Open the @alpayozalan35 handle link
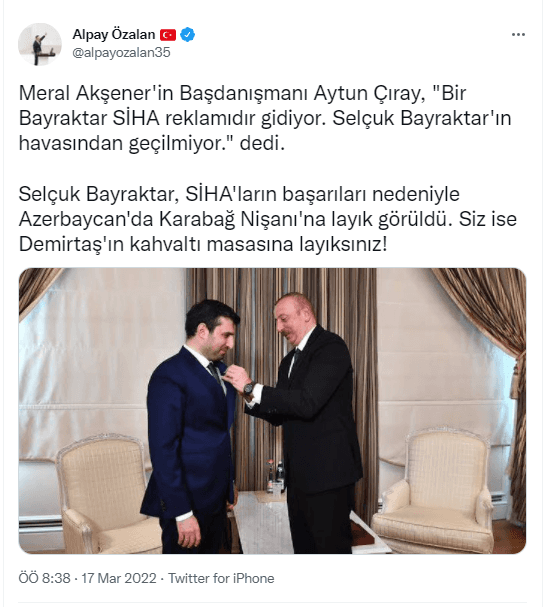This screenshot has height=607, width=547. click(121, 52)
